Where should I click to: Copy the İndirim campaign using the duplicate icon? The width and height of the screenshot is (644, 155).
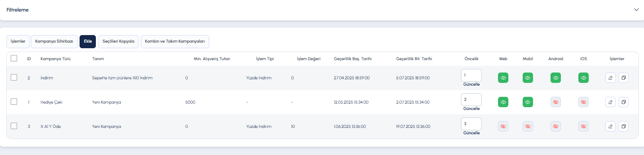coord(623,78)
